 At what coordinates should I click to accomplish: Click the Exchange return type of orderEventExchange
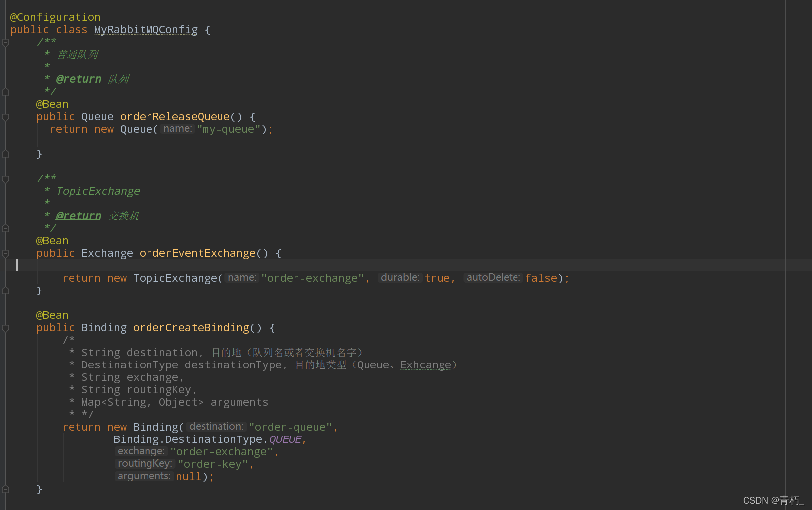click(x=107, y=253)
